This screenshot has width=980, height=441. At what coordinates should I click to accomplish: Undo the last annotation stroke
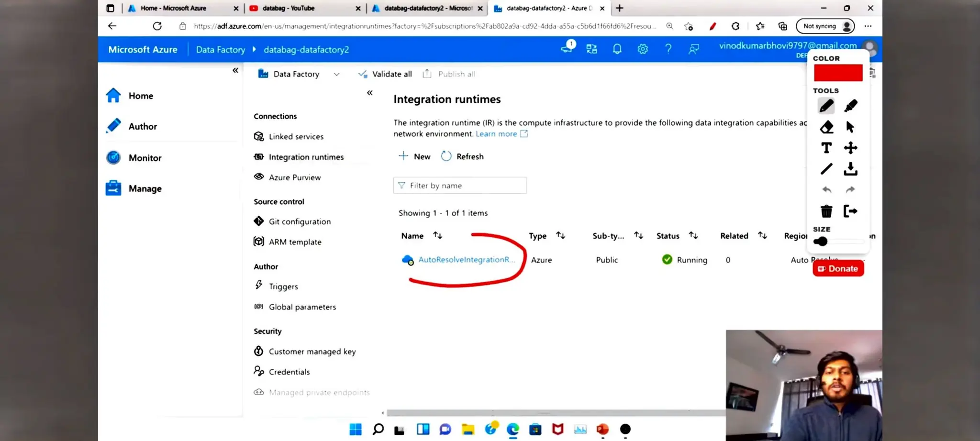click(x=826, y=190)
